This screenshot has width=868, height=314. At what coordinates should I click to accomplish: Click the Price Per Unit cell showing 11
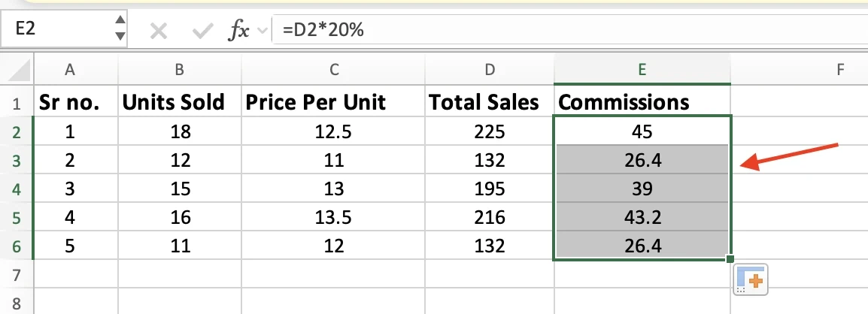point(333,160)
